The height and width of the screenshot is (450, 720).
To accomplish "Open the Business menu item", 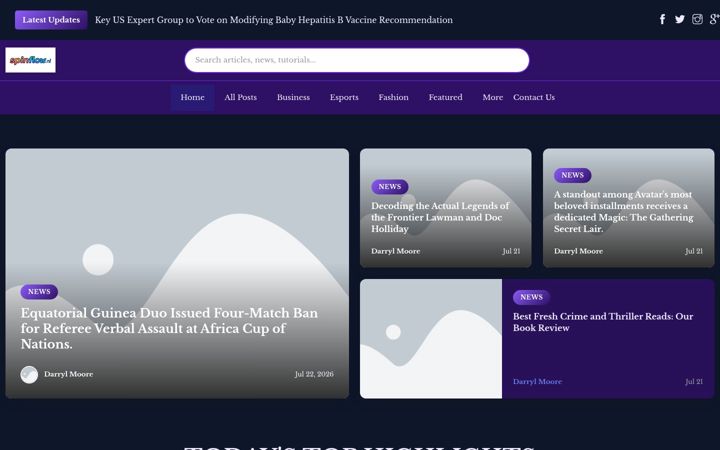I will pyautogui.click(x=293, y=97).
